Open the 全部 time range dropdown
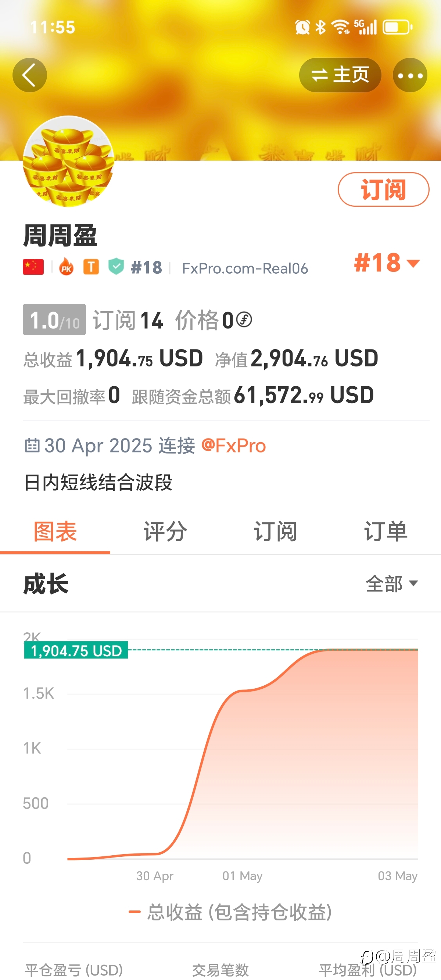 [x=392, y=583]
